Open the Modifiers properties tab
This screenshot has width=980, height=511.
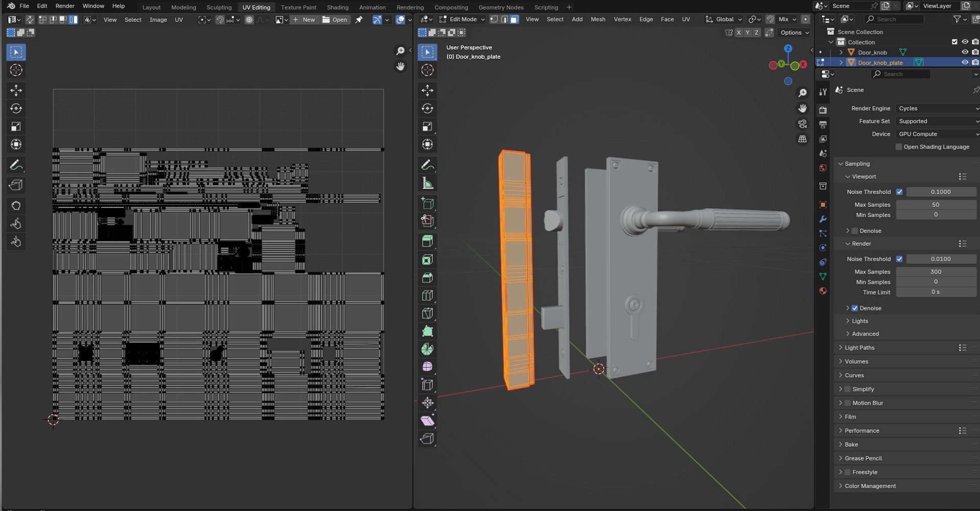(x=823, y=219)
